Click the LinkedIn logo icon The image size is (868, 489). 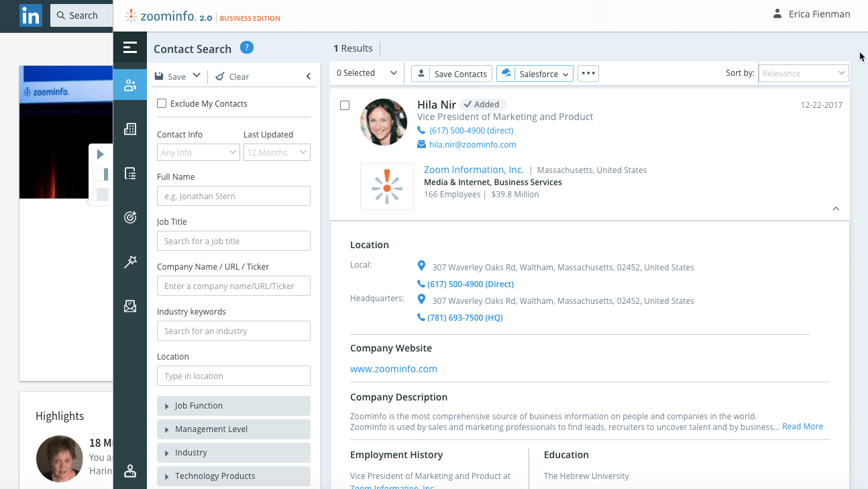30,15
